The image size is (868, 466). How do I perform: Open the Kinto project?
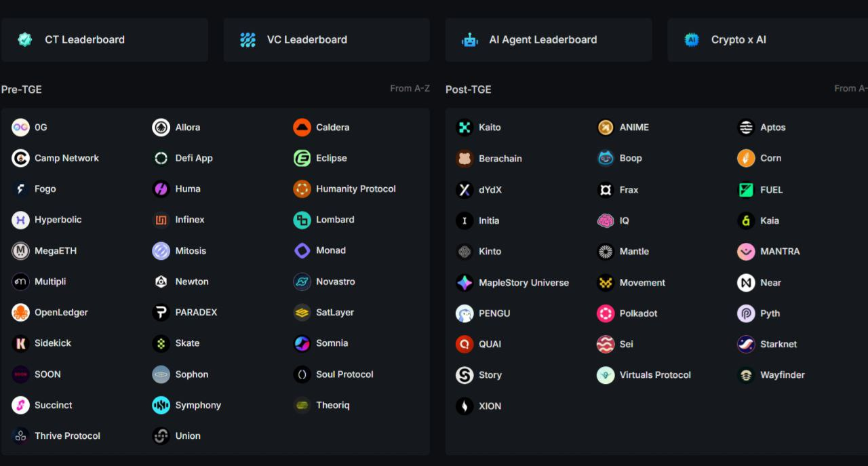tap(479, 252)
